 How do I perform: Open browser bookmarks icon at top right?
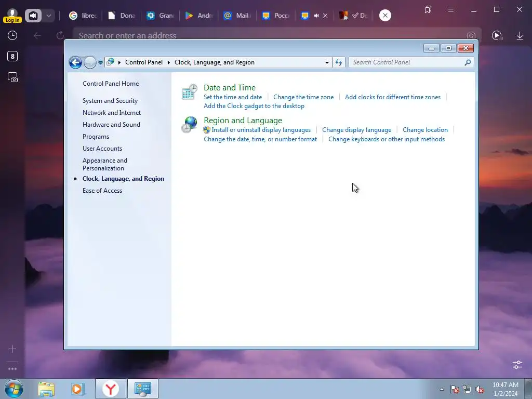point(428,9)
